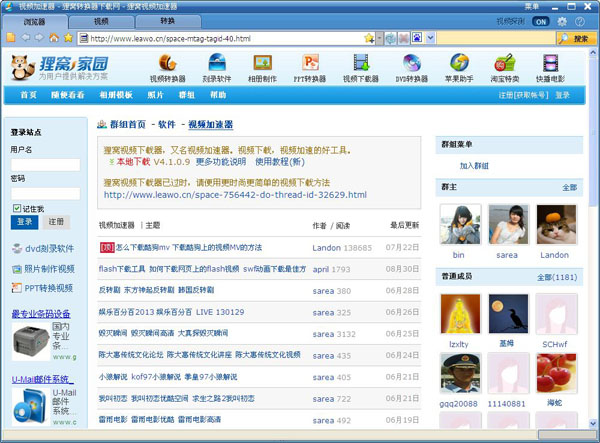
Task: Open the 使用教程(新) link
Action: pos(280,162)
